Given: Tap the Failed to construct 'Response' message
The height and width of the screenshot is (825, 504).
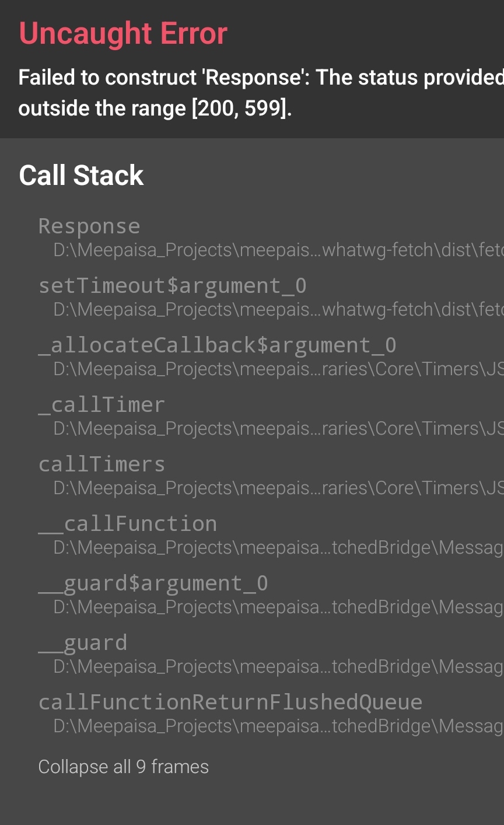Looking at the screenshot, I should (x=261, y=93).
